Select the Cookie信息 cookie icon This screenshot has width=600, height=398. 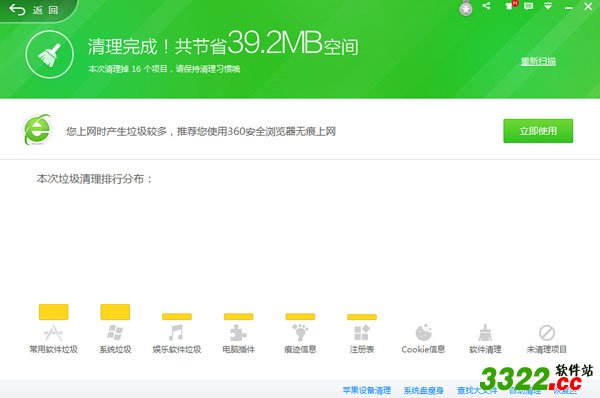(424, 333)
